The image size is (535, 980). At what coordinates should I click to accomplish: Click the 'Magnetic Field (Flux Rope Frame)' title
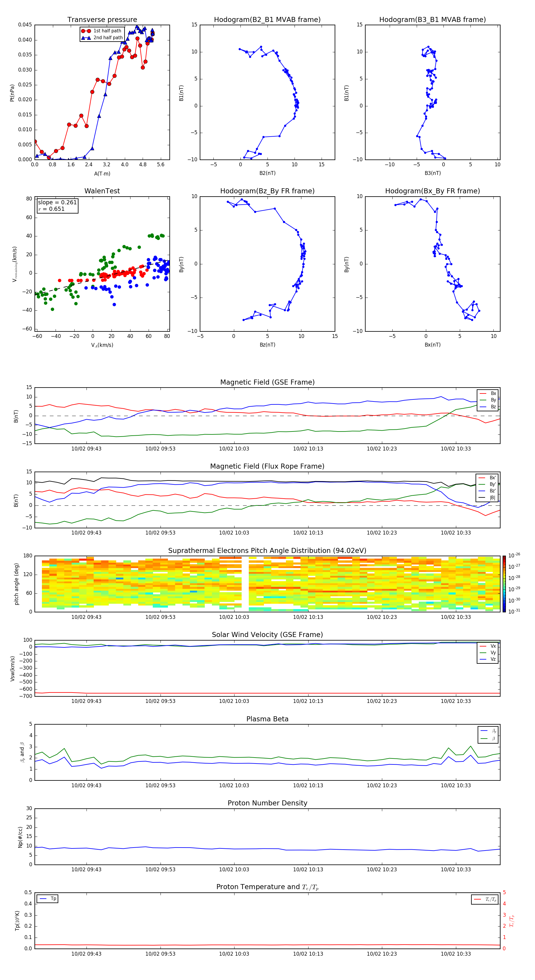267,467
